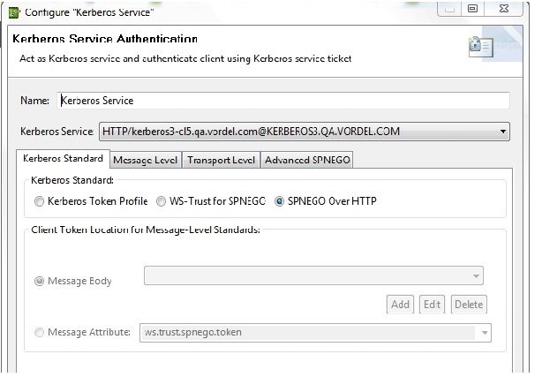Screen dimensions: 557x392
Task: Click the application icon in title bar
Action: coord(14,12)
